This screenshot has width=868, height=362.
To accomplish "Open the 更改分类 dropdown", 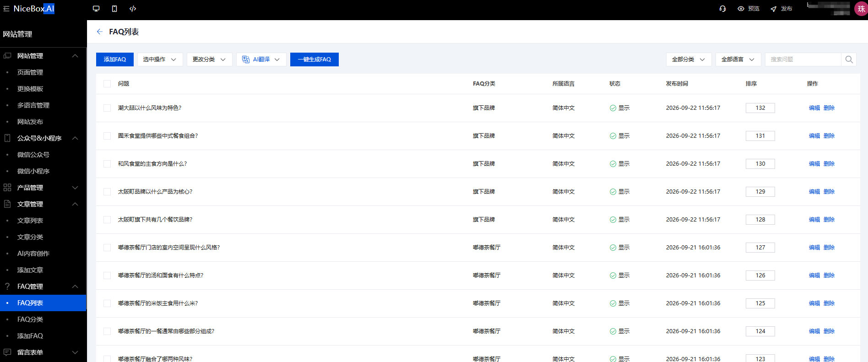I will pos(210,59).
